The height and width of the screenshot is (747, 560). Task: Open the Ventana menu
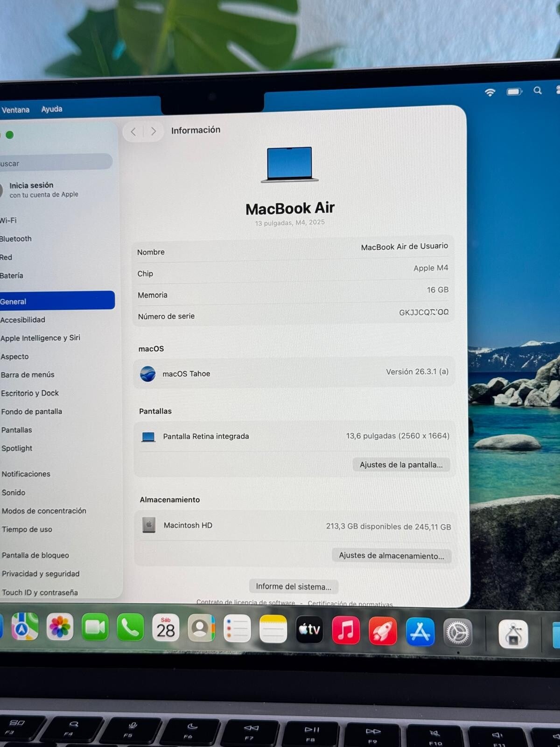click(15, 110)
